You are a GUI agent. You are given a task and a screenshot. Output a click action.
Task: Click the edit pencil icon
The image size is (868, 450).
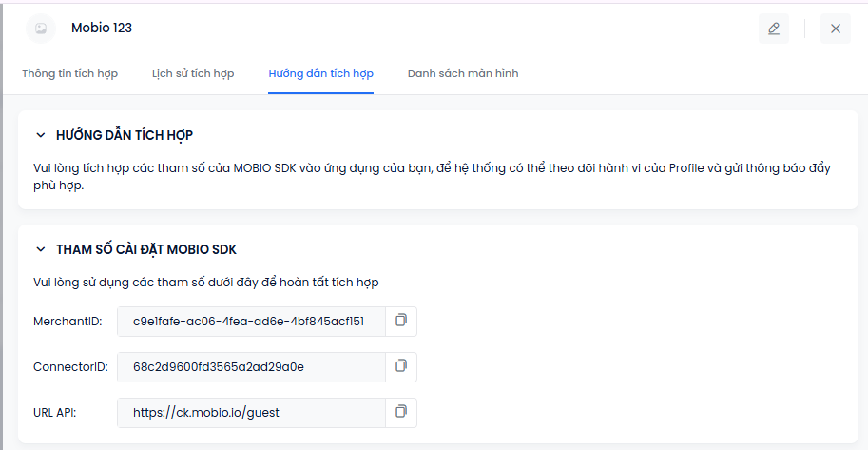click(x=773, y=29)
